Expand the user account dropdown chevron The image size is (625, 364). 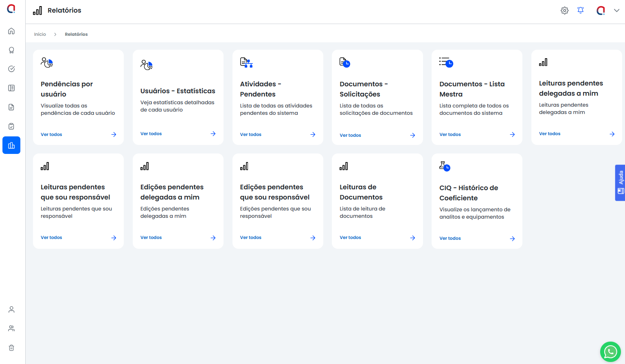coord(616,11)
